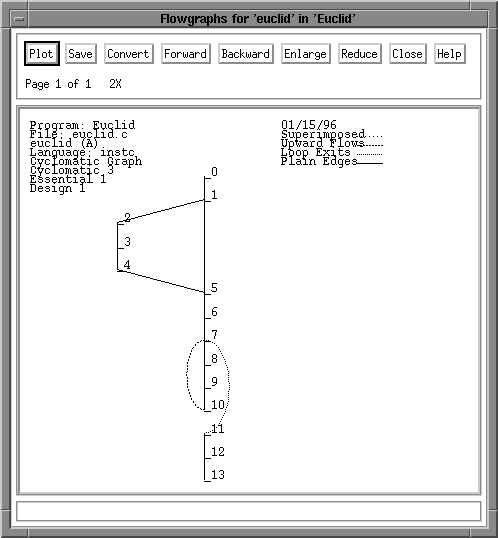The height and width of the screenshot is (538, 498).
Task: Save the flowgraph
Action: click(x=81, y=54)
